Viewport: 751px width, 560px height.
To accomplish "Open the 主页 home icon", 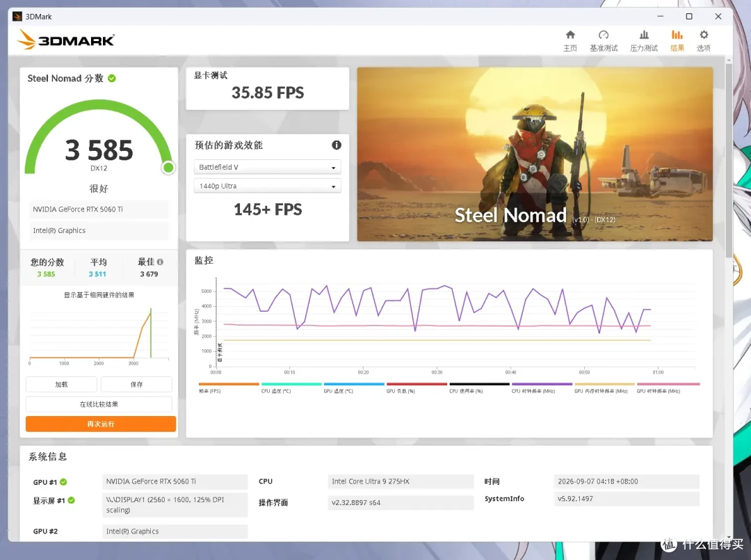I will (570, 35).
